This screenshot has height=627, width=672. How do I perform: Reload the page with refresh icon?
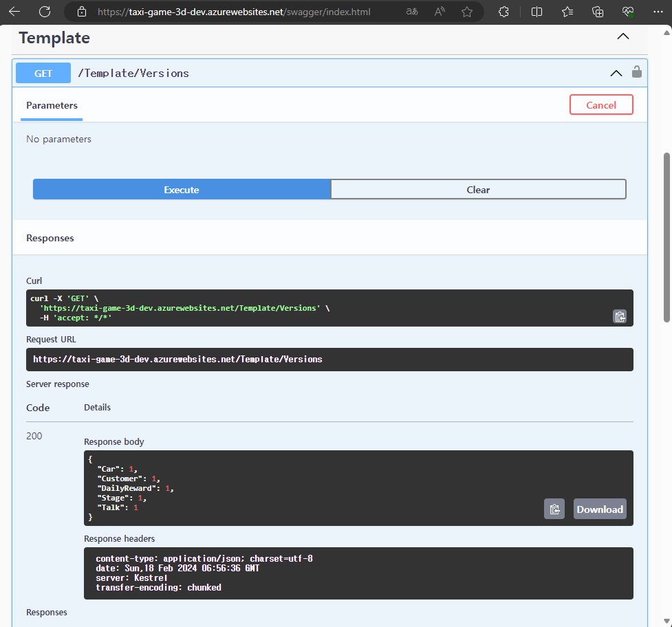point(45,12)
